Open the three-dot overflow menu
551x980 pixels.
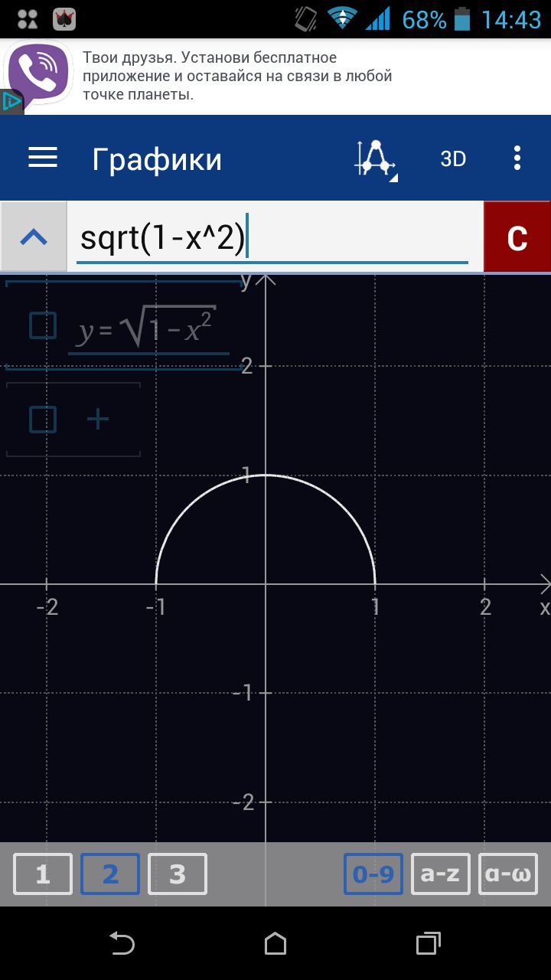[x=517, y=158]
